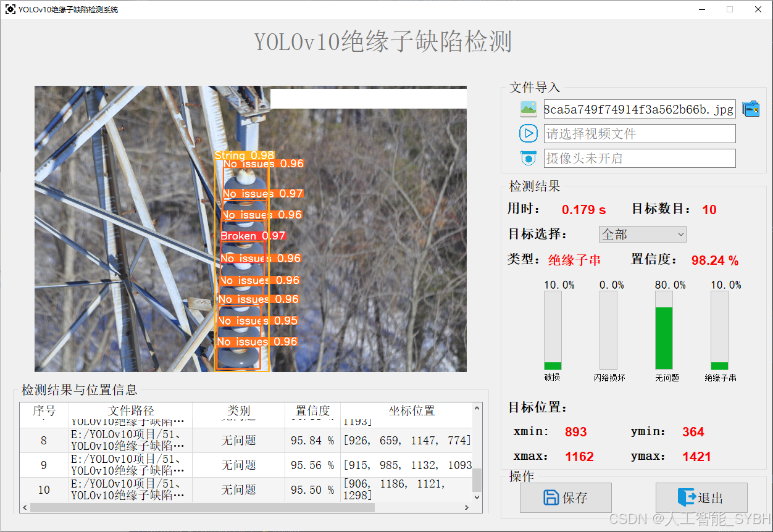773x532 pixels.
Task: Click the camera icon to start webcam
Action: (x=529, y=158)
